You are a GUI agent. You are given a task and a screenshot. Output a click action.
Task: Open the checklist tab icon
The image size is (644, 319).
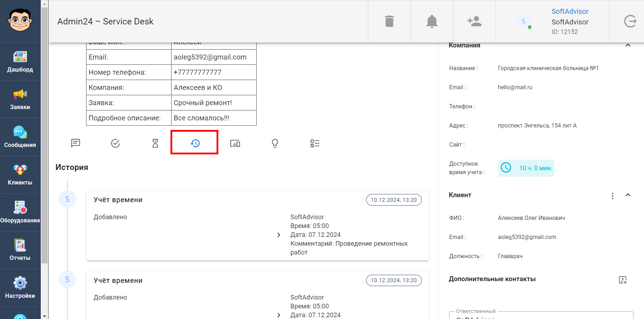[x=315, y=143]
